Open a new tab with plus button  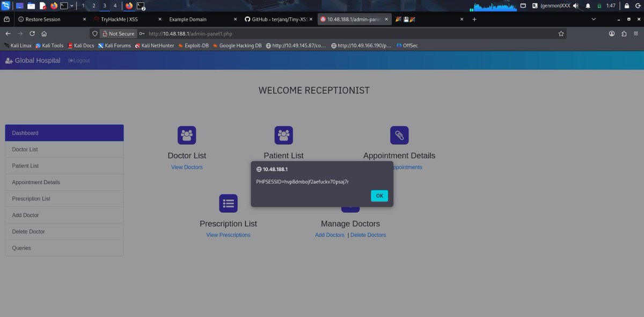click(x=474, y=19)
